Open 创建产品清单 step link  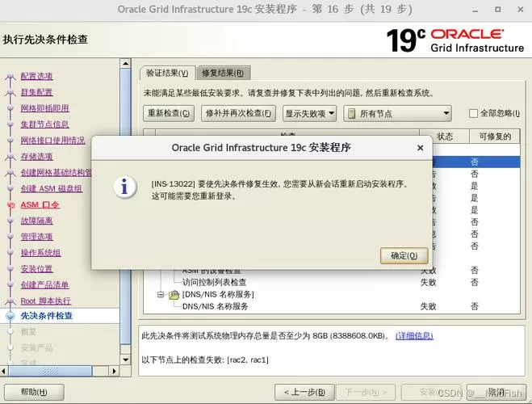pos(44,285)
